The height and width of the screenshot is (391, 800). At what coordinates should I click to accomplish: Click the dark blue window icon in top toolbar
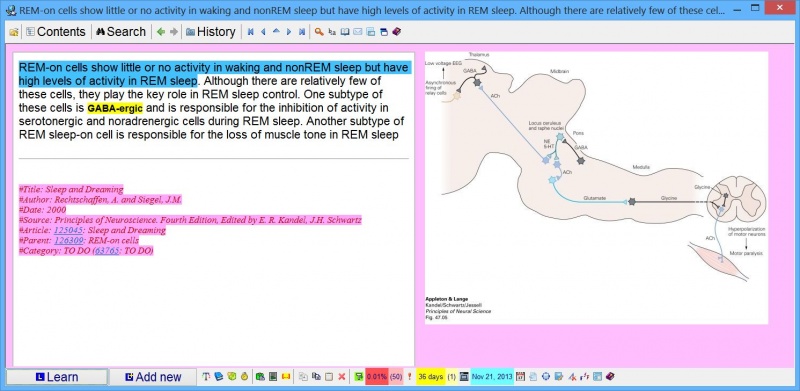pyautogui.click(x=384, y=32)
